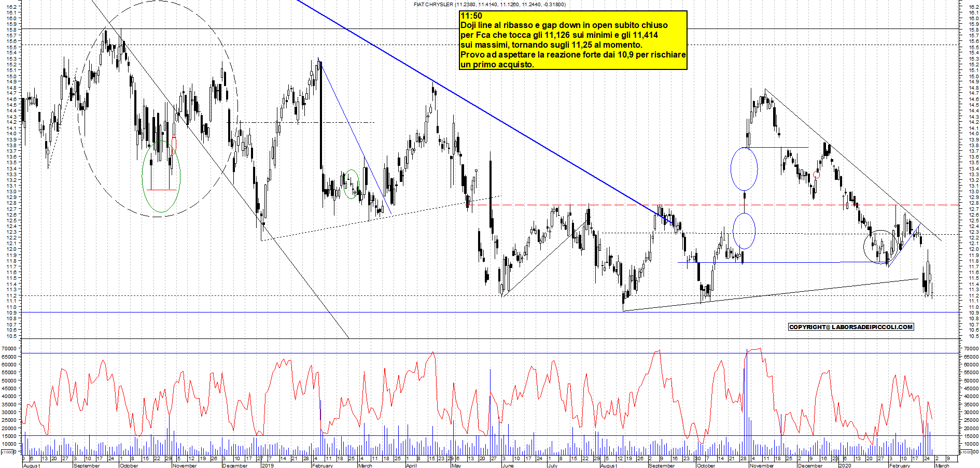Viewport: 980px width, 468px height.
Task: Click the May month label on the time axis
Action: pyautogui.click(x=456, y=465)
